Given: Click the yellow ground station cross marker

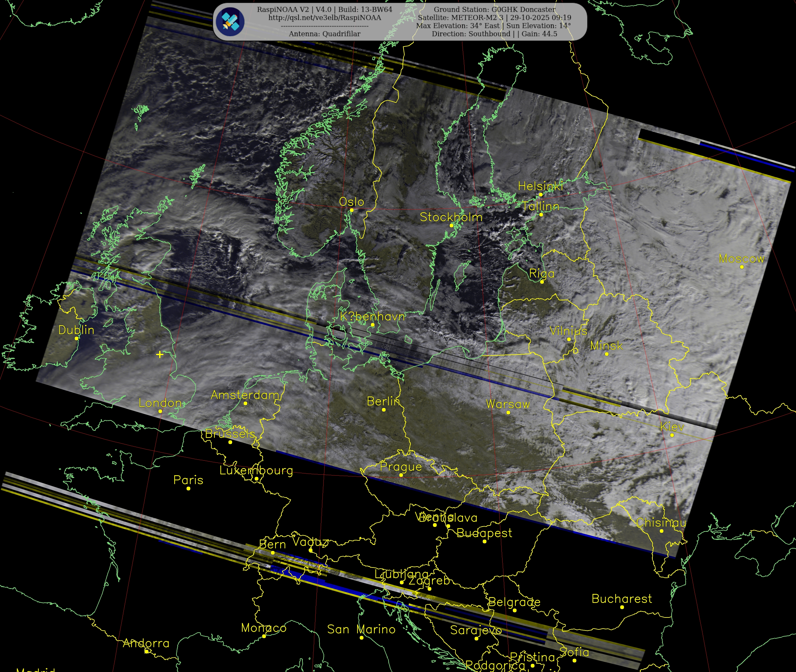Looking at the screenshot, I should click(x=160, y=355).
